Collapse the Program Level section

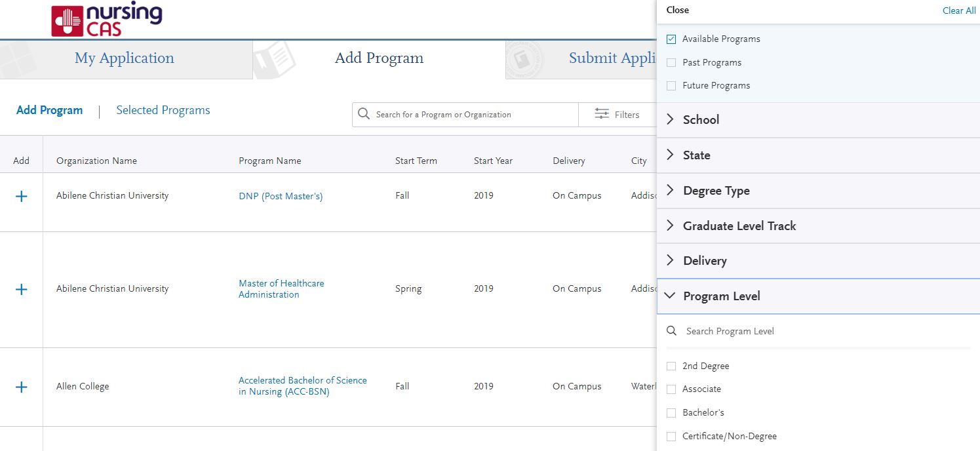point(721,296)
